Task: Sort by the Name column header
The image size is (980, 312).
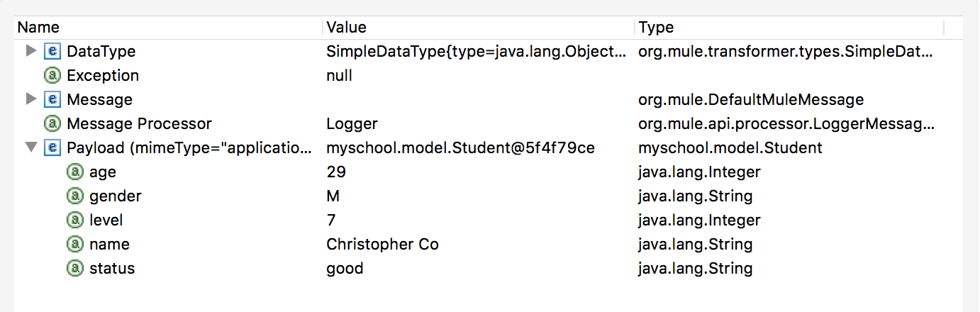Action: pyautogui.click(x=38, y=28)
